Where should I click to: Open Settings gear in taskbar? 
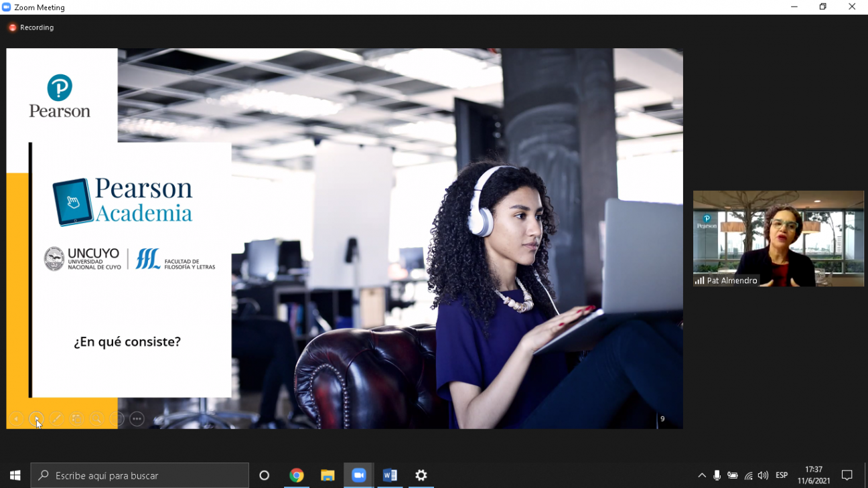[x=421, y=475]
